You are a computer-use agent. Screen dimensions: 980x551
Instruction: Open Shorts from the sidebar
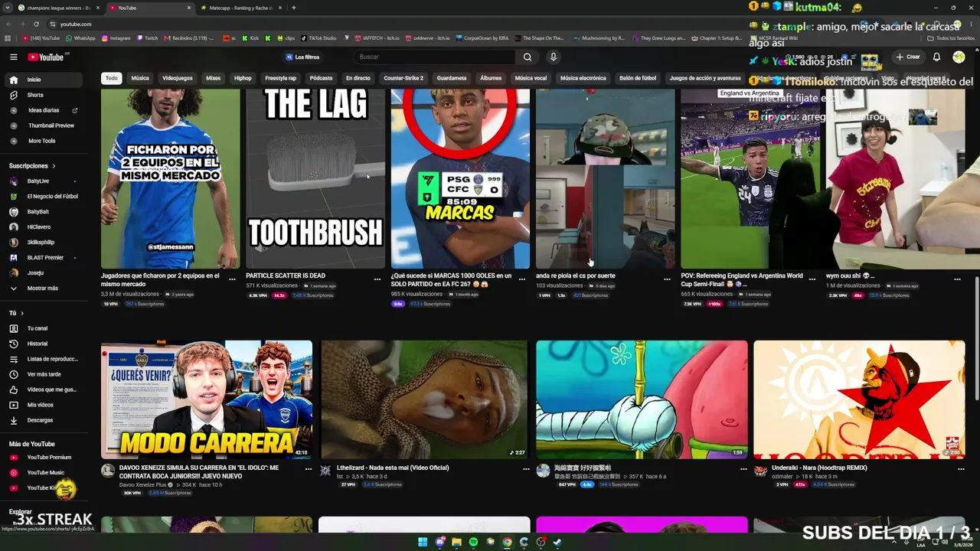coord(44,95)
